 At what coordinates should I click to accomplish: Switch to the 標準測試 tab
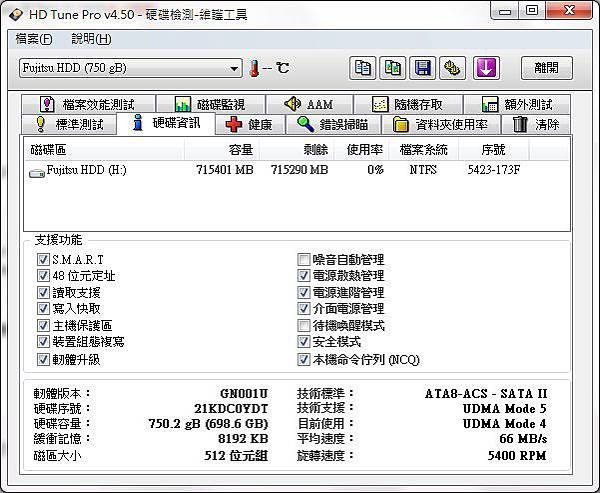coord(69,124)
